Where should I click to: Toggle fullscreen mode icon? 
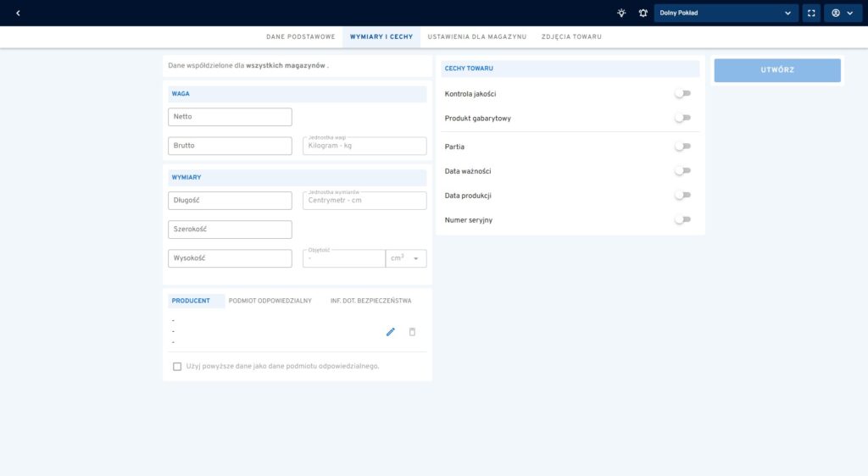pyautogui.click(x=811, y=13)
